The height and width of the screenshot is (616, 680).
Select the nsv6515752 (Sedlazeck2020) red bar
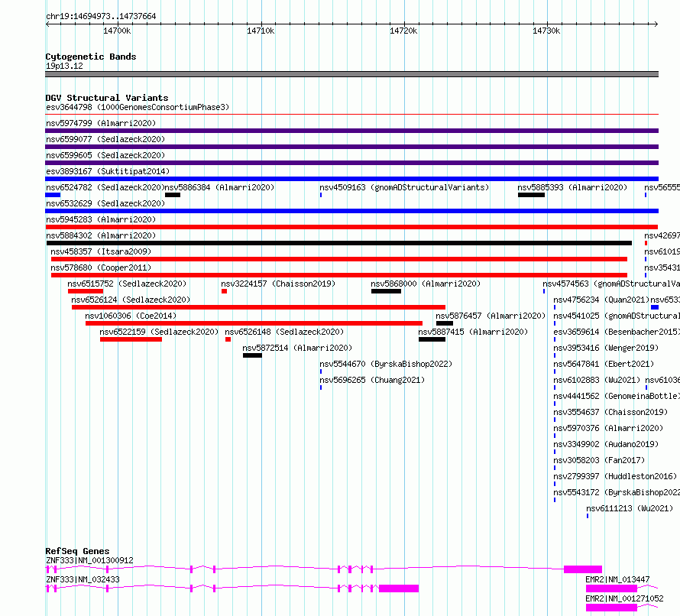coord(86,291)
